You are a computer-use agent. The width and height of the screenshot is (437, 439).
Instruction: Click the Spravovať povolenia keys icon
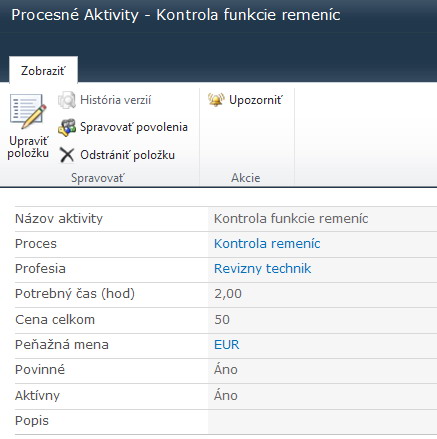pyautogui.click(x=67, y=127)
